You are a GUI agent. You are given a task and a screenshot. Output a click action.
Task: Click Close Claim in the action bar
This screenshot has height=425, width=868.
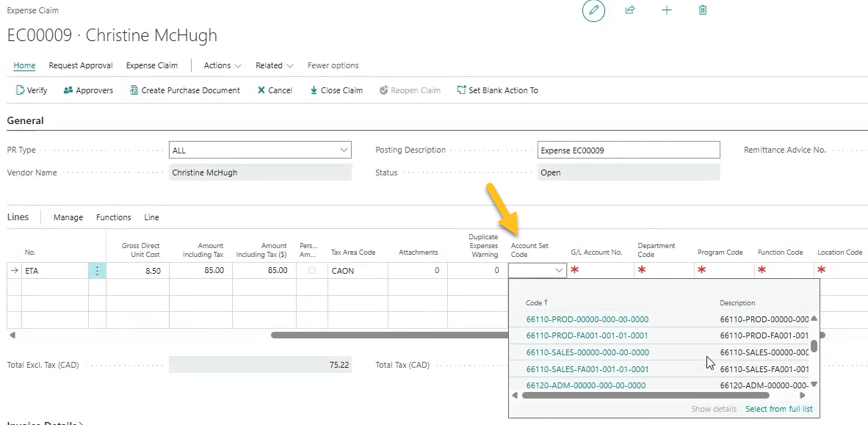pos(335,90)
